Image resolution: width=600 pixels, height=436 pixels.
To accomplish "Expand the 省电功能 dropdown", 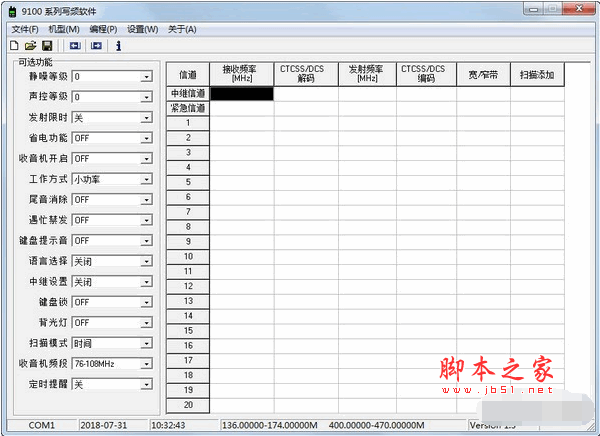I will tap(146, 138).
